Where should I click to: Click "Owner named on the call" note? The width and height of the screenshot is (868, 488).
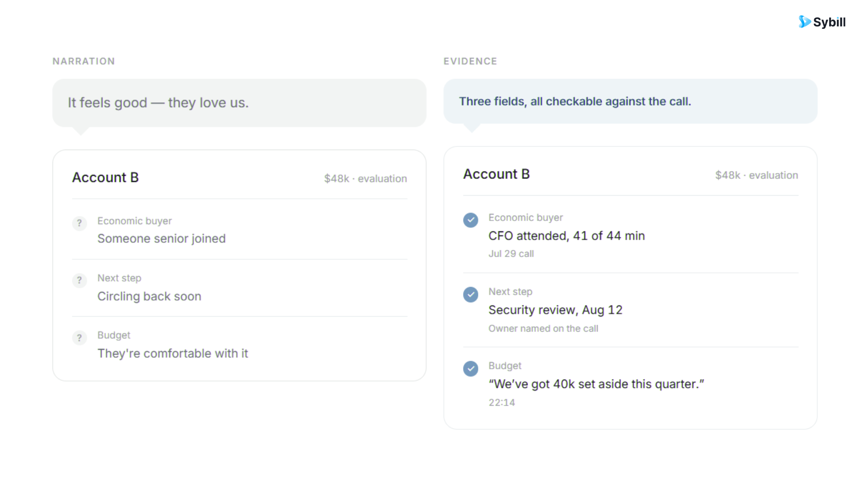(543, 328)
